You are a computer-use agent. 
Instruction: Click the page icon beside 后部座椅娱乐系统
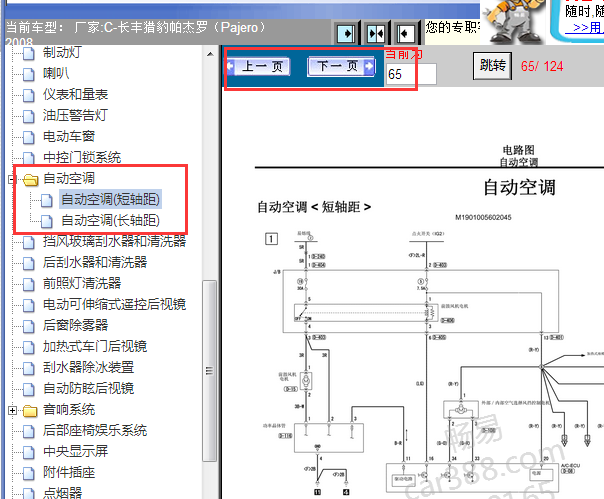click(x=29, y=431)
